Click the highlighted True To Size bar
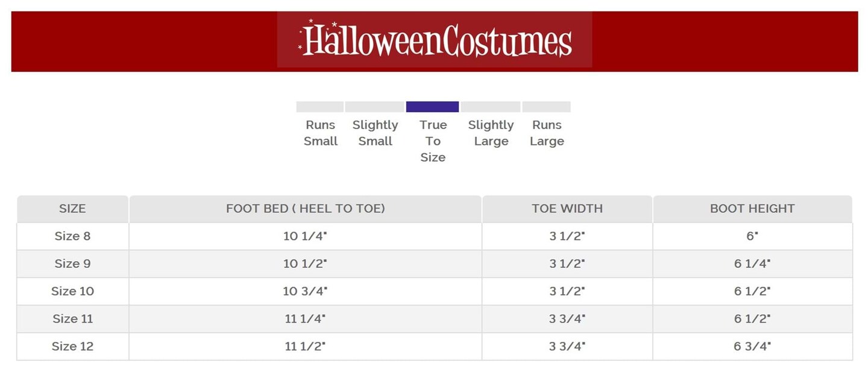The image size is (868, 377). tap(432, 107)
